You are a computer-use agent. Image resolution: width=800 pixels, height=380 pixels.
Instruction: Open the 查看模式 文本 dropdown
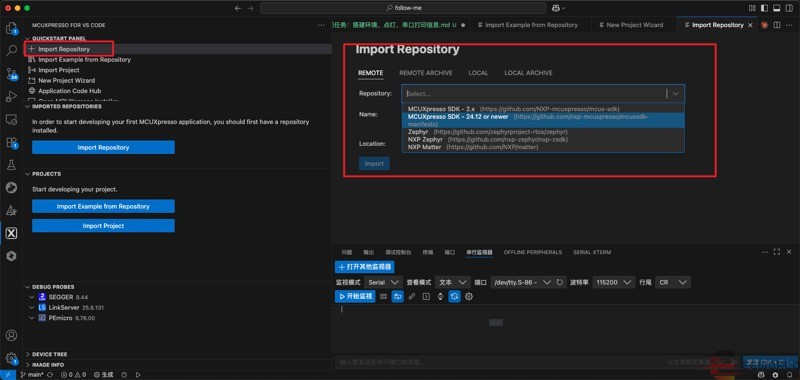coord(453,282)
